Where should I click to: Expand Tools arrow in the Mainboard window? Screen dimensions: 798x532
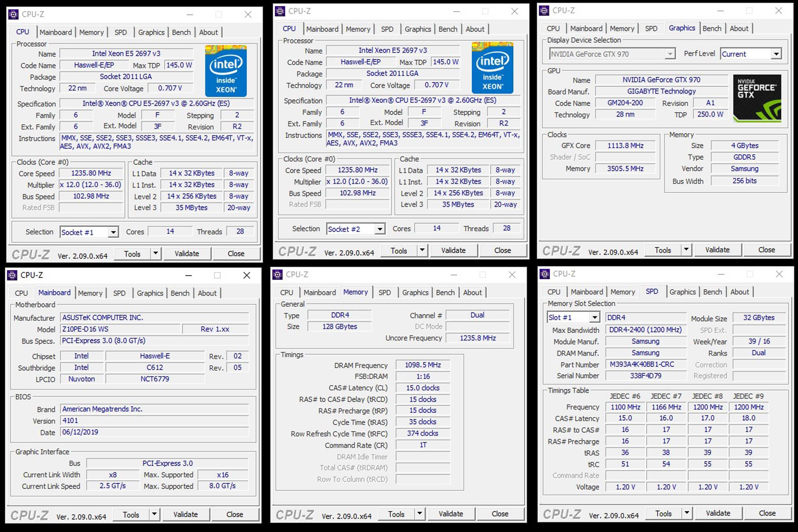pyautogui.click(x=154, y=514)
